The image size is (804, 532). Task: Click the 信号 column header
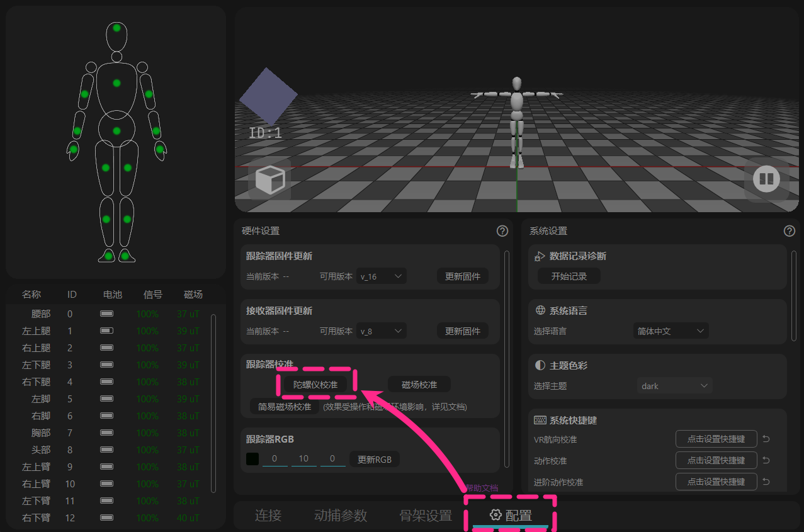tap(153, 294)
